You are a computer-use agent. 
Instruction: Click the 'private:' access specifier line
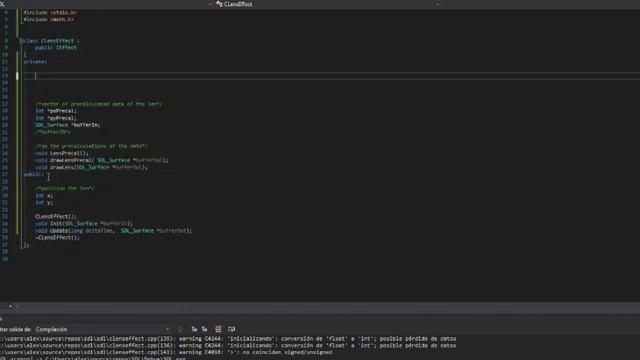coord(35,62)
